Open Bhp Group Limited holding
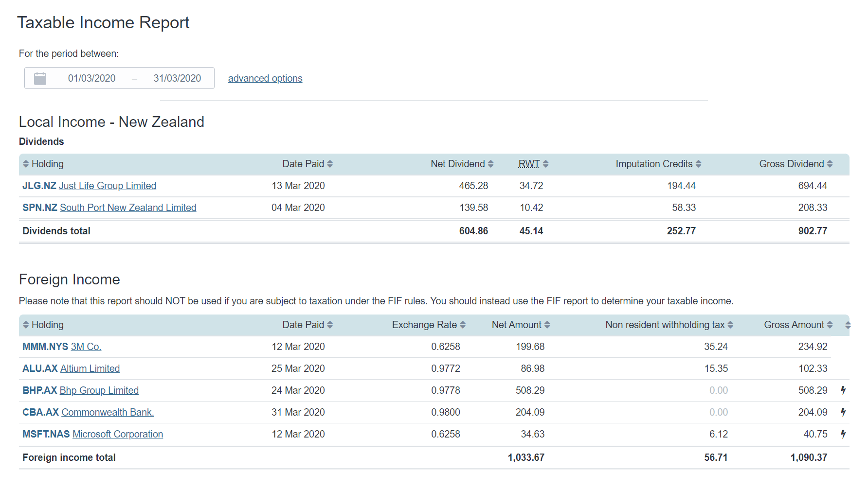Screen dimensions: 868x490 pos(99,390)
